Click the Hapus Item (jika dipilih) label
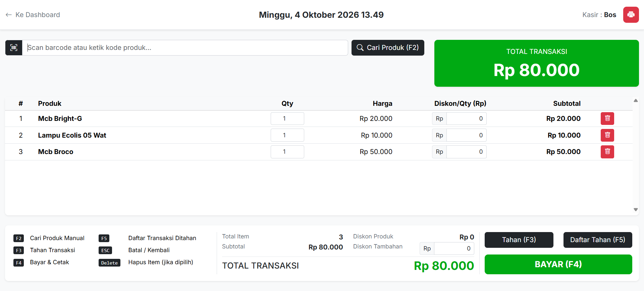Viewport: 644px width, 291px height. [161, 262]
